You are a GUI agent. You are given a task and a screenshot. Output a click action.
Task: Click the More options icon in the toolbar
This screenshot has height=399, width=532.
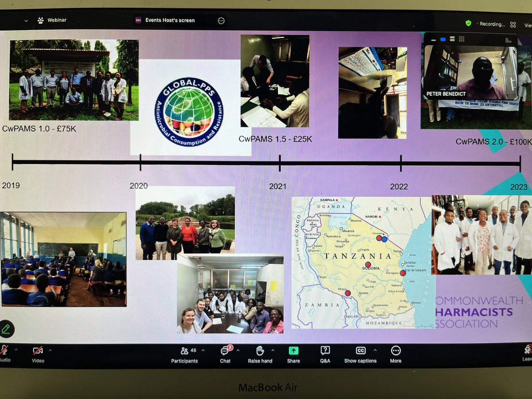tap(395, 351)
